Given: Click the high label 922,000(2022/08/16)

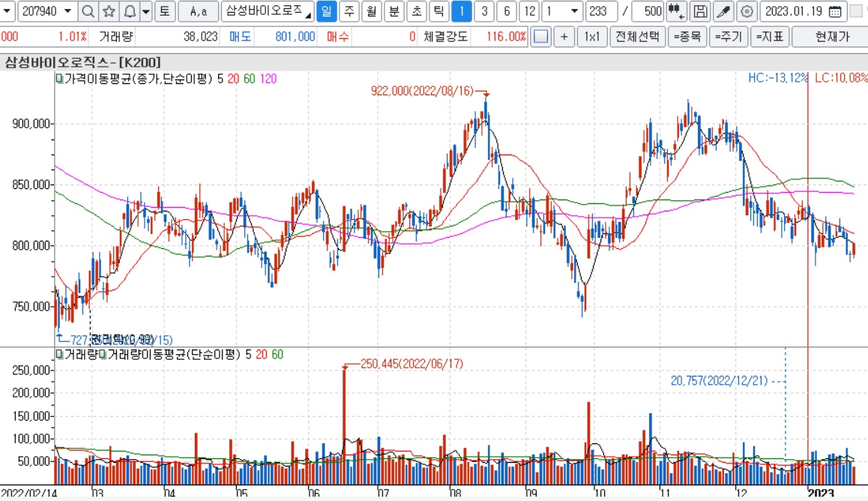Looking at the screenshot, I should pyautogui.click(x=422, y=91).
